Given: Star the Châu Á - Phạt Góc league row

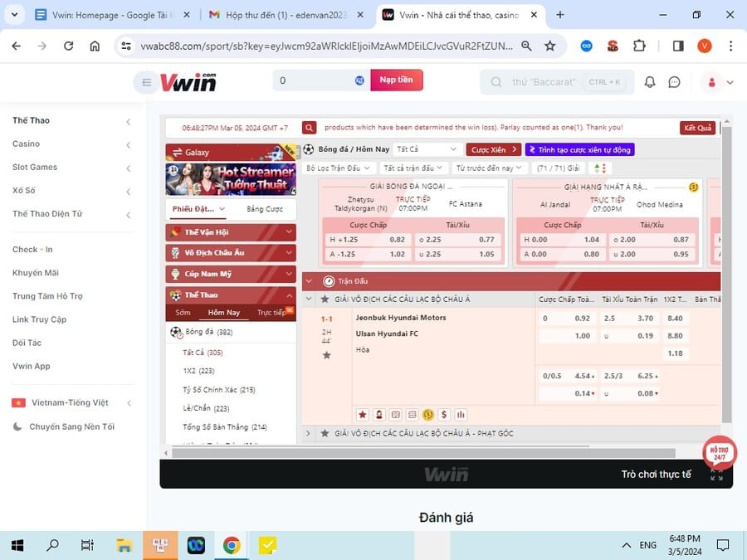Looking at the screenshot, I should click(x=325, y=433).
